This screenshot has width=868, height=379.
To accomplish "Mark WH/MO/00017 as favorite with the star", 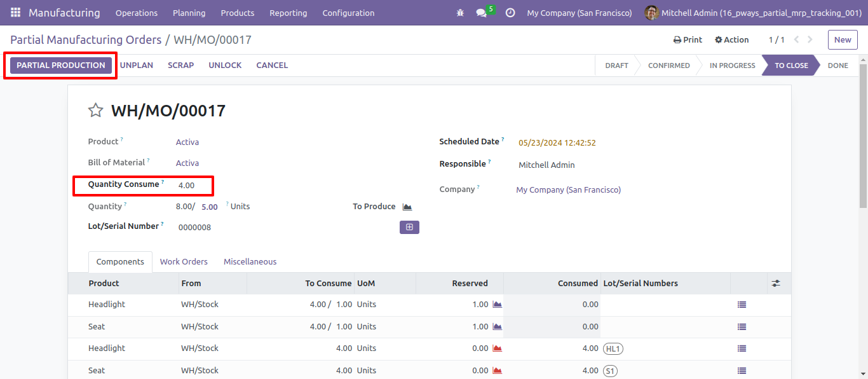I will (x=95, y=111).
